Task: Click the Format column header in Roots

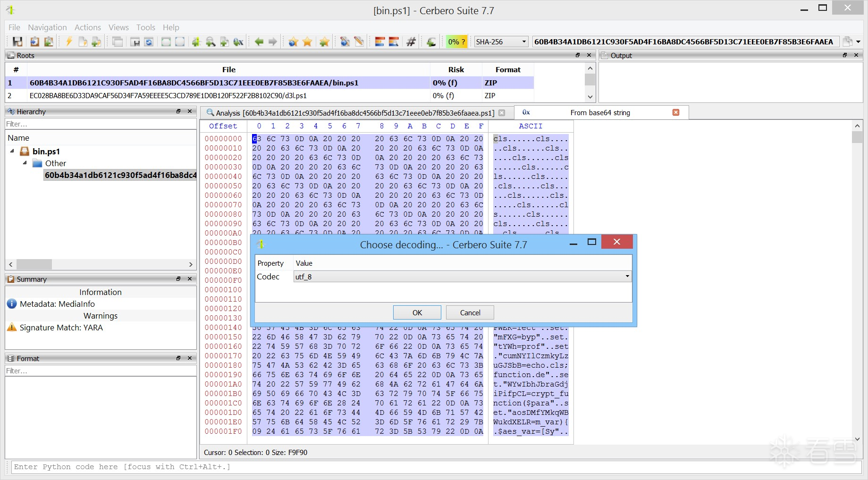Action: click(508, 69)
